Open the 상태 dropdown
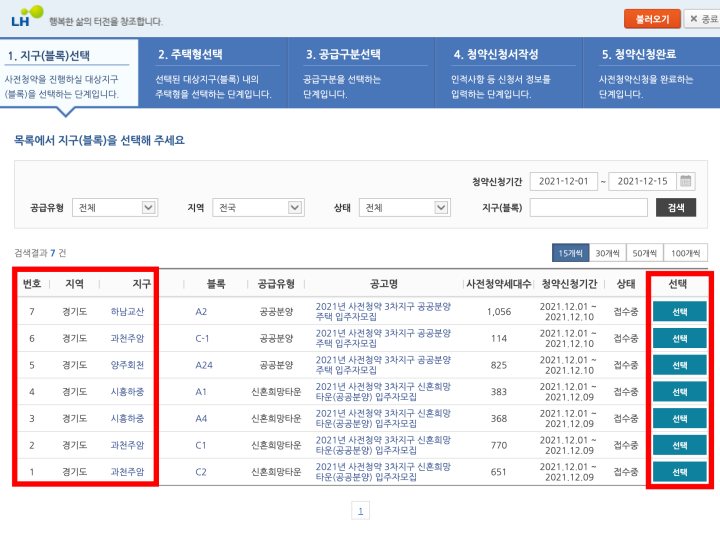Screen dimensions: 720x535 [405, 208]
